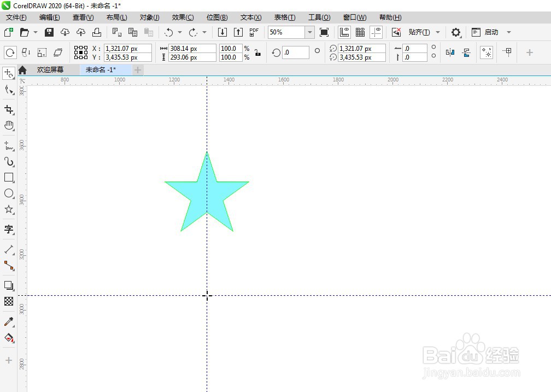
Task: Expand the Undo history dropdown arrow
Action: [180, 32]
